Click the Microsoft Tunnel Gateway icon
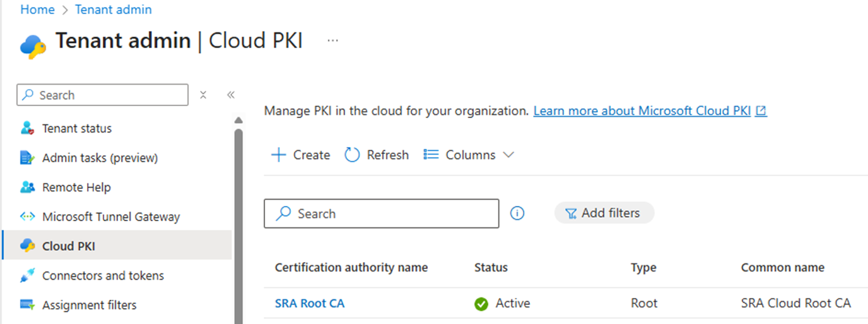 pyautogui.click(x=27, y=217)
